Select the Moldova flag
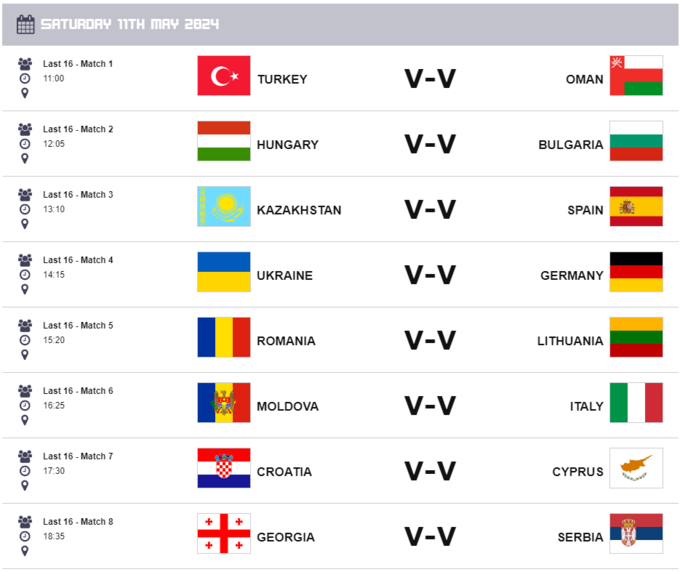The height and width of the screenshot is (572, 680). pyautogui.click(x=224, y=403)
